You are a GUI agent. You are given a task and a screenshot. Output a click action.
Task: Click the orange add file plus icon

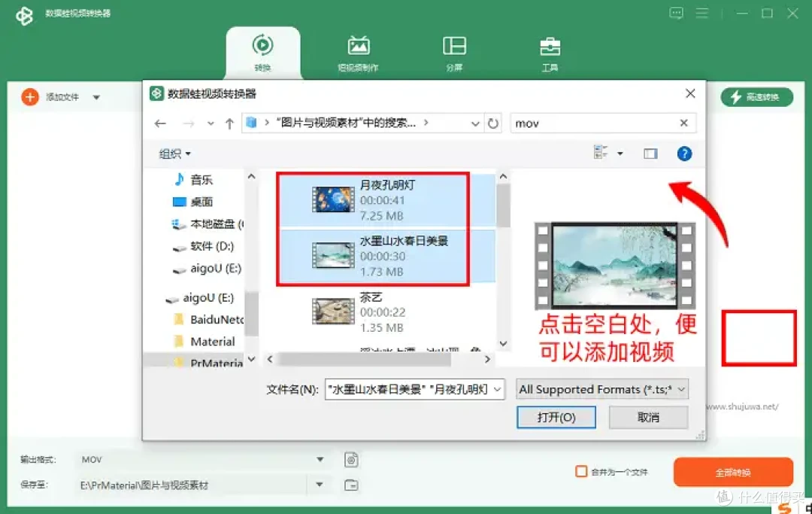point(30,97)
